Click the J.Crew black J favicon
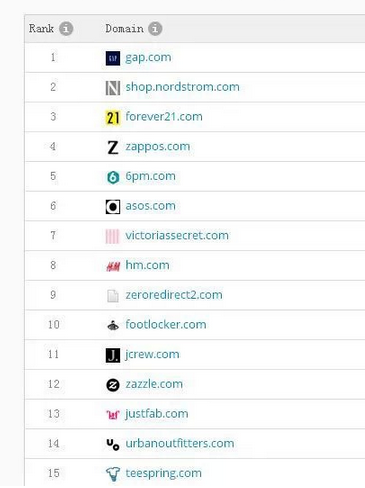Viewport: 365px width, 488px height. [113, 355]
